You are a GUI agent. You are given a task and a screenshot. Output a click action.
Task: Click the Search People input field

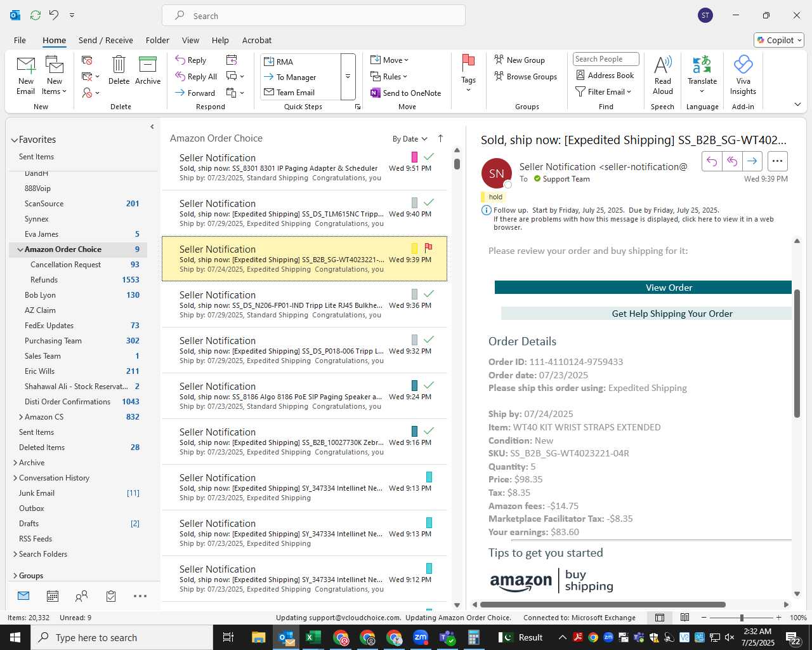(605, 59)
